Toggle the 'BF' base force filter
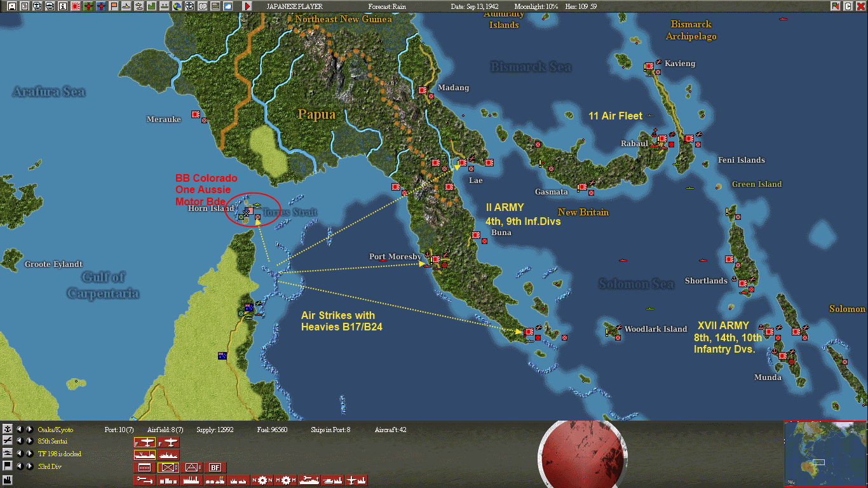Viewport: 868px width, 488px height. (x=217, y=468)
